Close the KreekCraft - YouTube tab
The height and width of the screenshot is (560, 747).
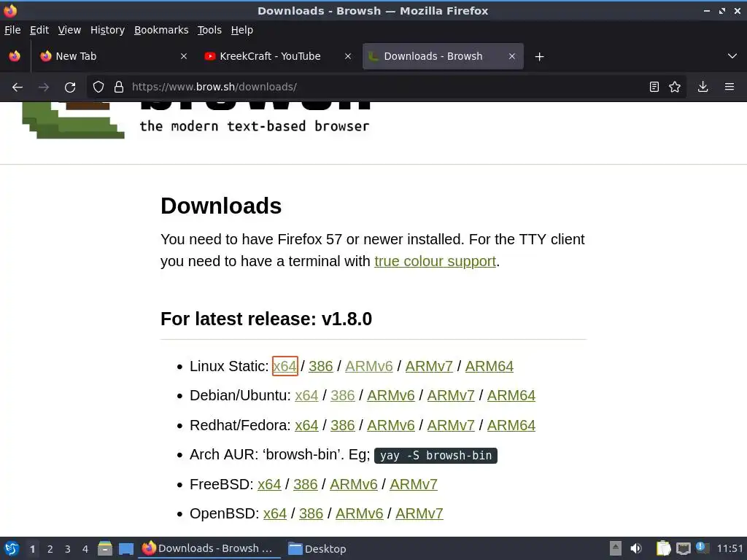tap(348, 56)
